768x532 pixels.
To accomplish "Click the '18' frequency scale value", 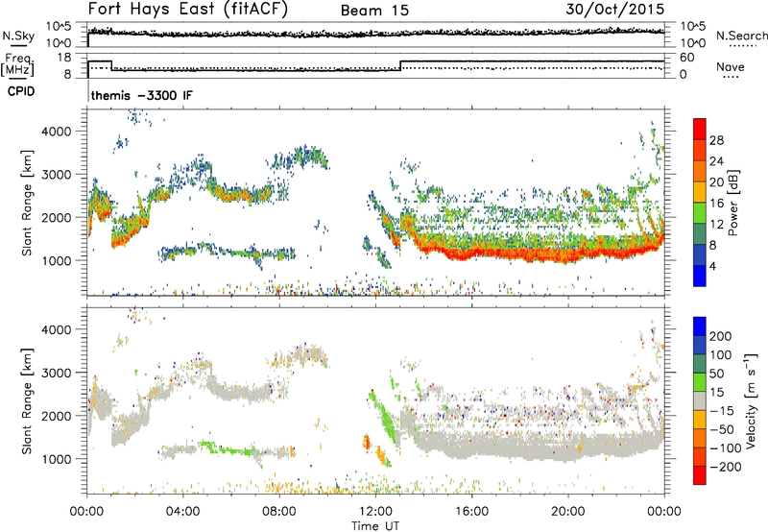I will pyautogui.click(x=63, y=58).
